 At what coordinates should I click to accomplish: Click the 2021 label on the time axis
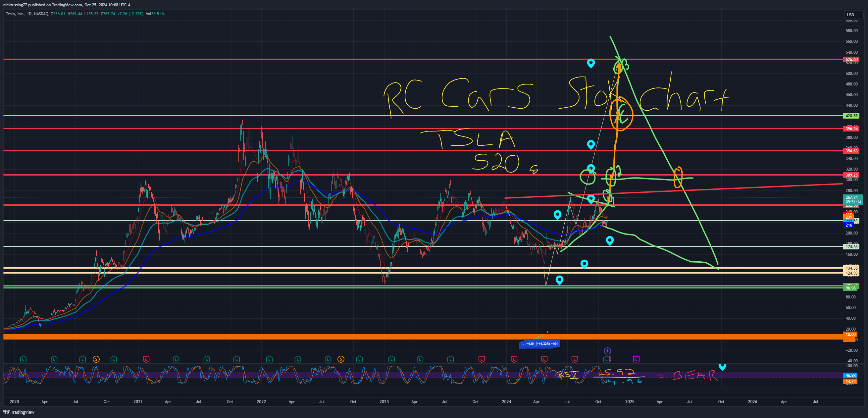click(x=138, y=402)
